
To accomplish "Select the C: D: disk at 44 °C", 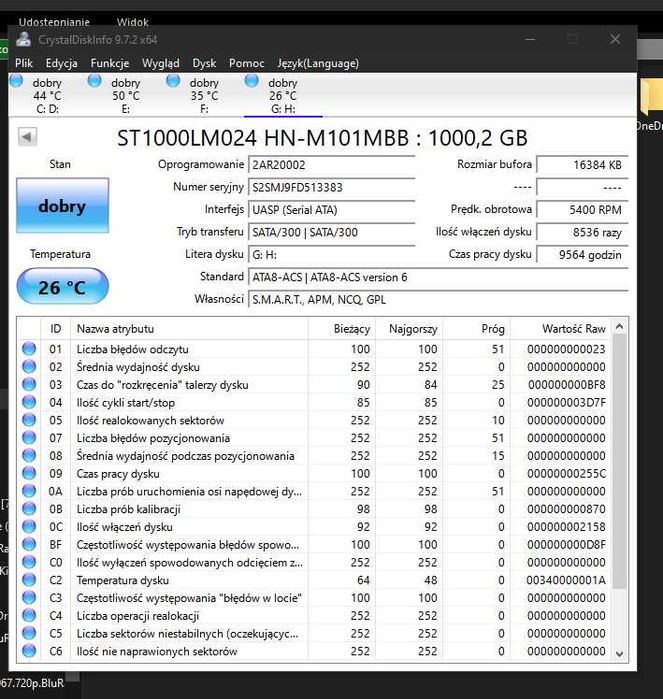I will [x=47, y=95].
